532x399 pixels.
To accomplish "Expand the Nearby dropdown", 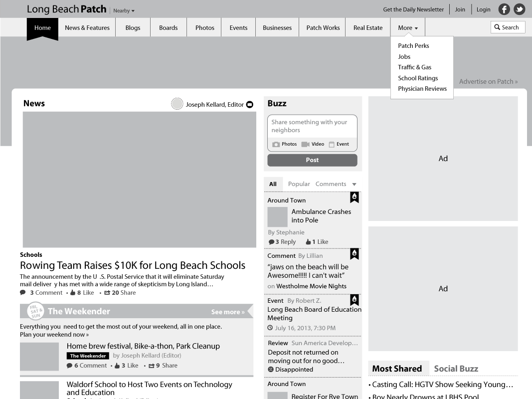I will 124,10.
